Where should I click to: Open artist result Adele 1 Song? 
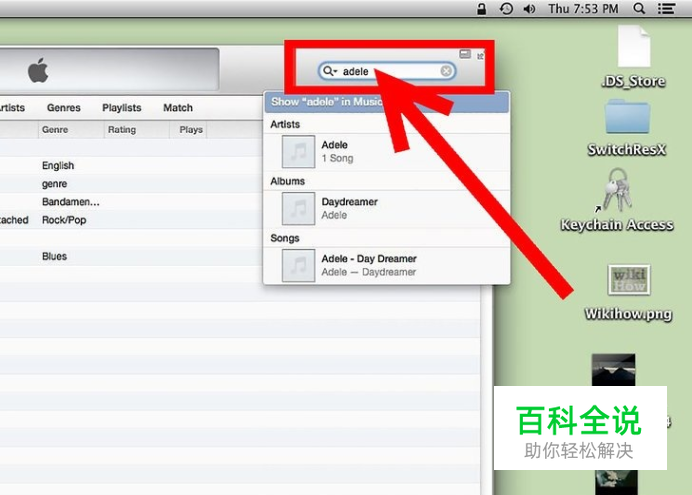point(386,152)
